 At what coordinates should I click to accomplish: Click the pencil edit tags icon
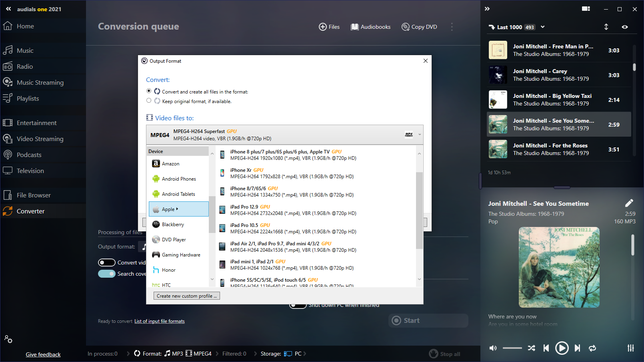pyautogui.click(x=629, y=203)
